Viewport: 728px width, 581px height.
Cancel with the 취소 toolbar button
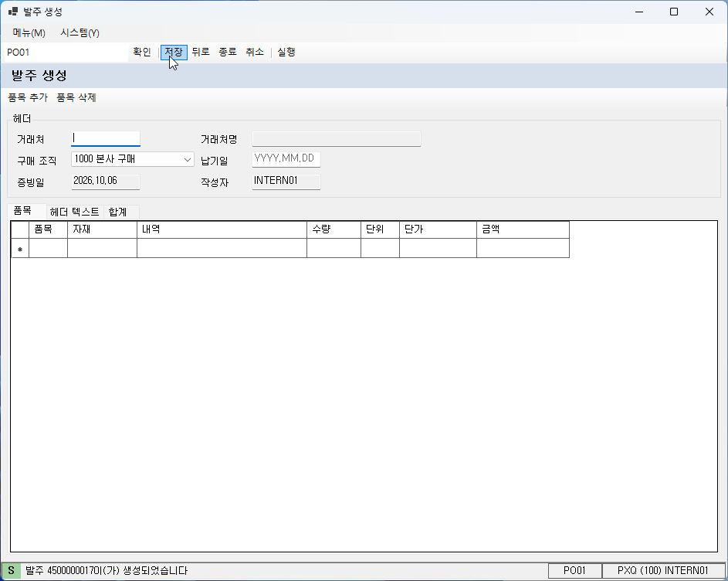(x=255, y=52)
